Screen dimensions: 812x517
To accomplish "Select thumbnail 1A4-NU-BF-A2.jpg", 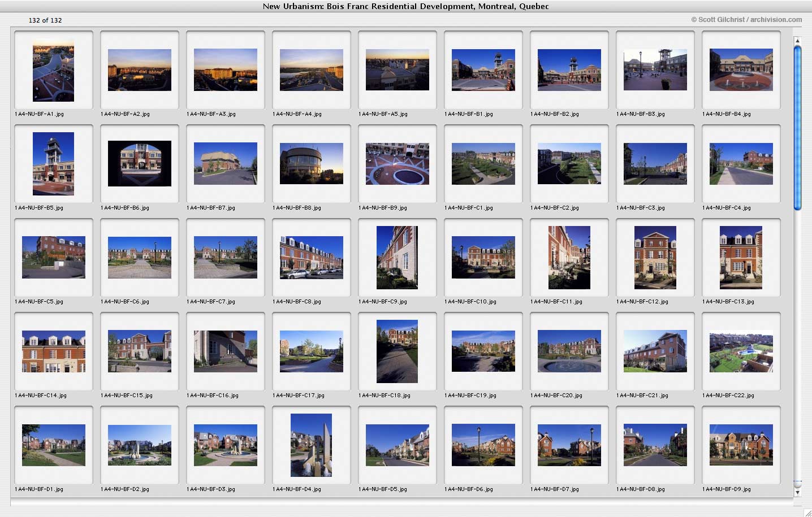I will [140, 70].
